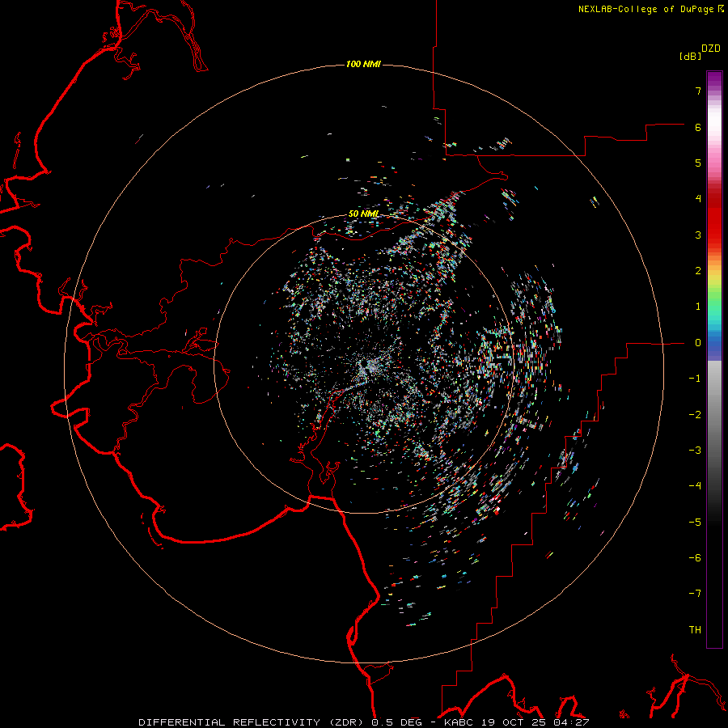Click the 0.5 DEG elevation label
The height and width of the screenshot is (728, 728).
tap(396, 722)
